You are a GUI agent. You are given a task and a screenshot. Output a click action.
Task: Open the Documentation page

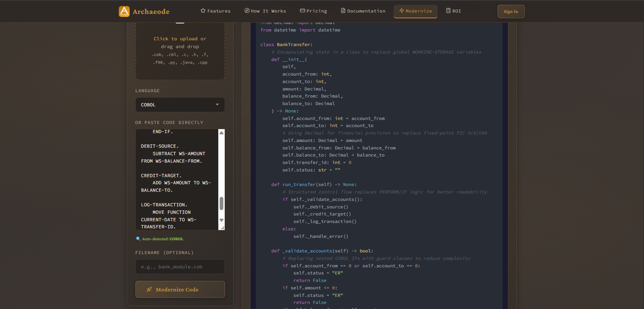363,11
